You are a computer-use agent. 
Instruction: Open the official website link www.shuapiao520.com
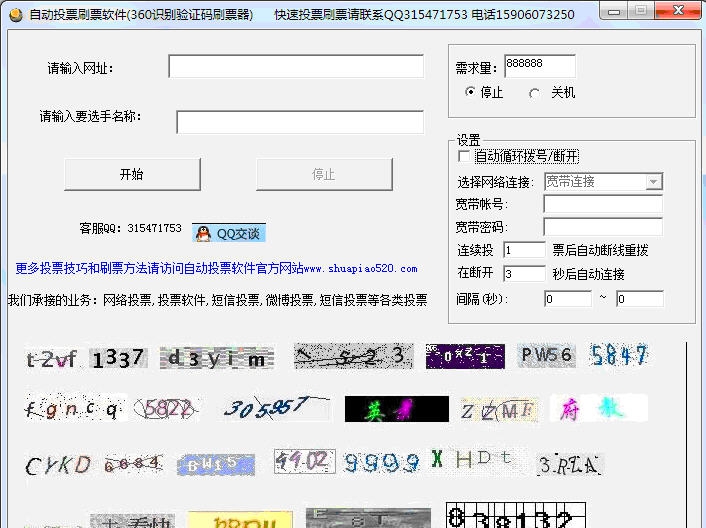[x=361, y=269]
